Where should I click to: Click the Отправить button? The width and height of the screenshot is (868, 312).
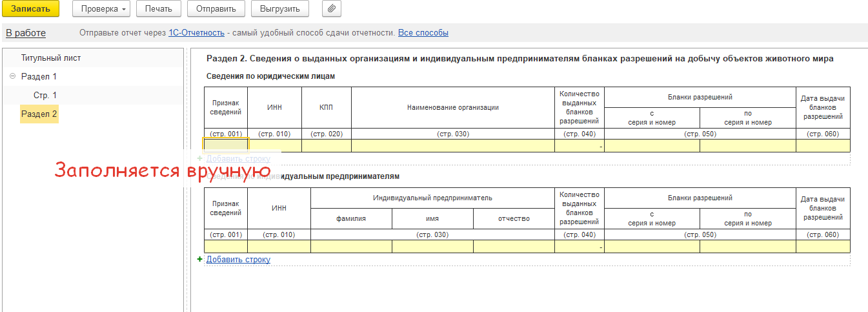click(x=216, y=9)
